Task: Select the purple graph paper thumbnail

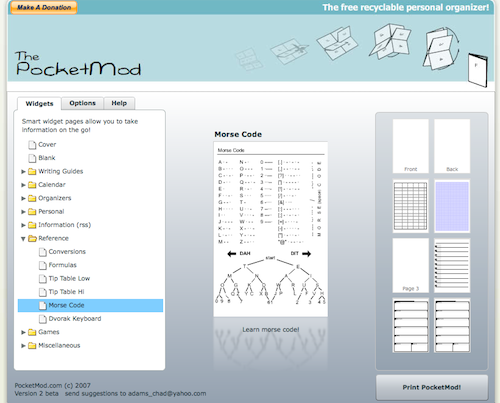Action: click(x=452, y=206)
